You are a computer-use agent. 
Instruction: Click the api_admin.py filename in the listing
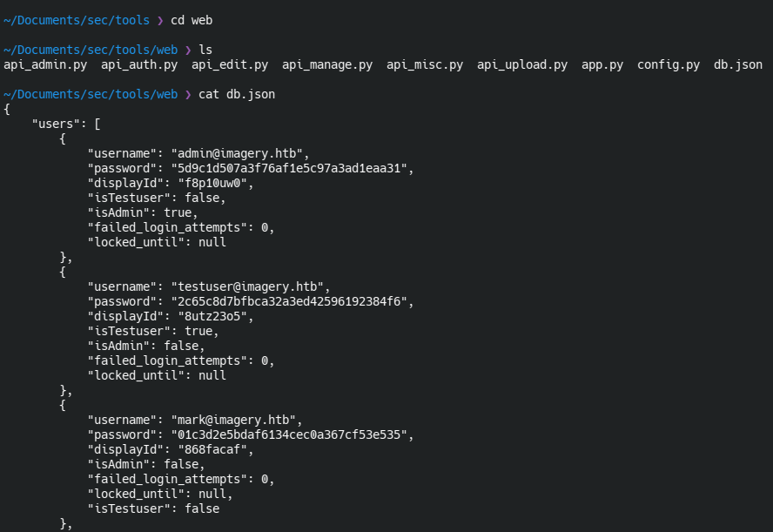45,64
